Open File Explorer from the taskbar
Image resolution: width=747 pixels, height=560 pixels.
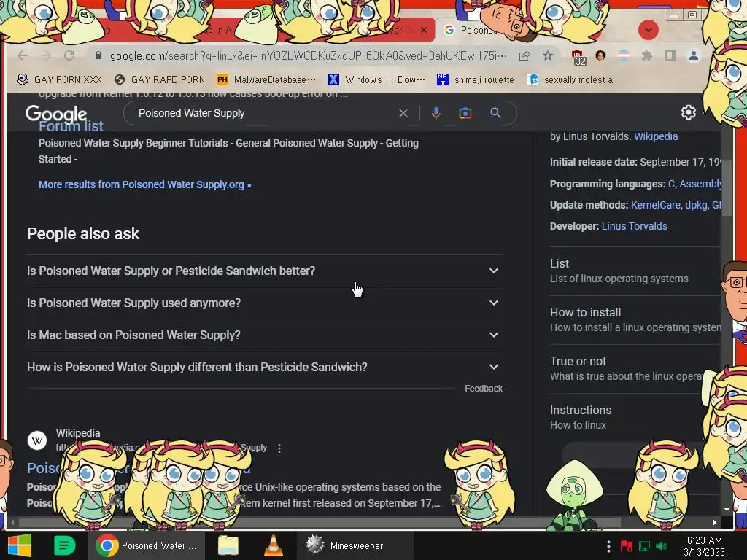pyautogui.click(x=228, y=545)
